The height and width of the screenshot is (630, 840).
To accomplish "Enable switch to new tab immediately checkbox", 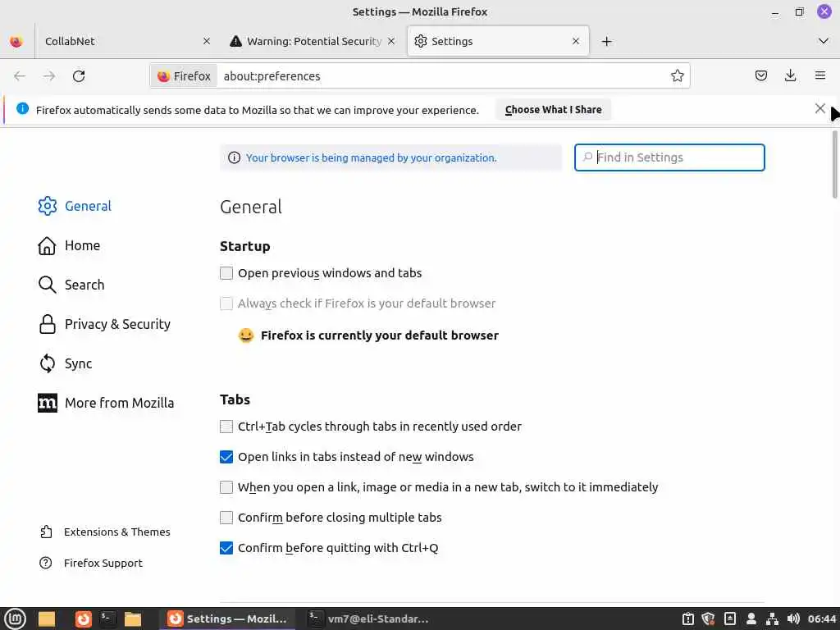I will click(x=226, y=487).
